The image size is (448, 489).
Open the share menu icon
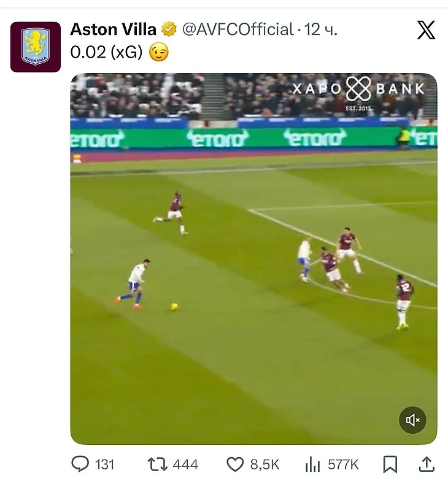coord(426,464)
